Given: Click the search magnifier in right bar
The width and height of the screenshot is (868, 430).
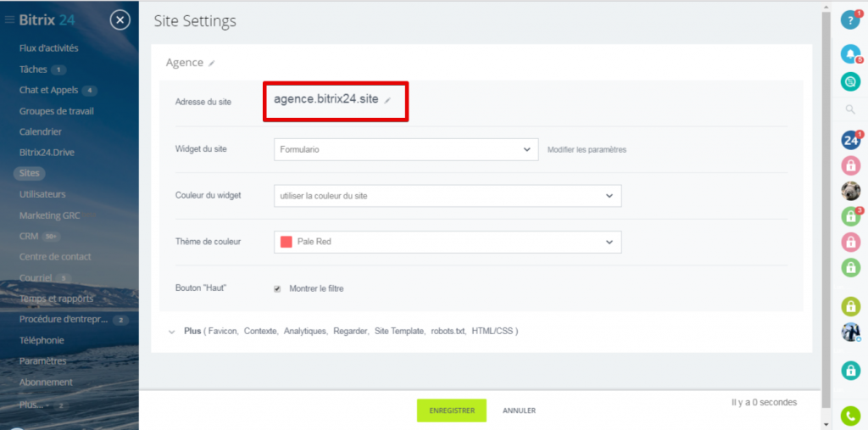Looking at the screenshot, I should point(850,109).
